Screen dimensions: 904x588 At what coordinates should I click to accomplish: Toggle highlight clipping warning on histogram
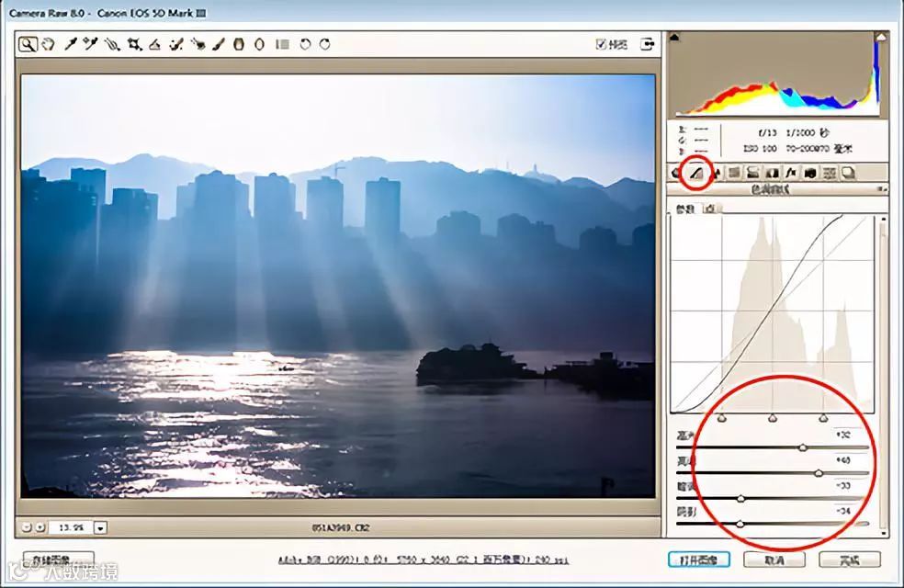click(881, 38)
